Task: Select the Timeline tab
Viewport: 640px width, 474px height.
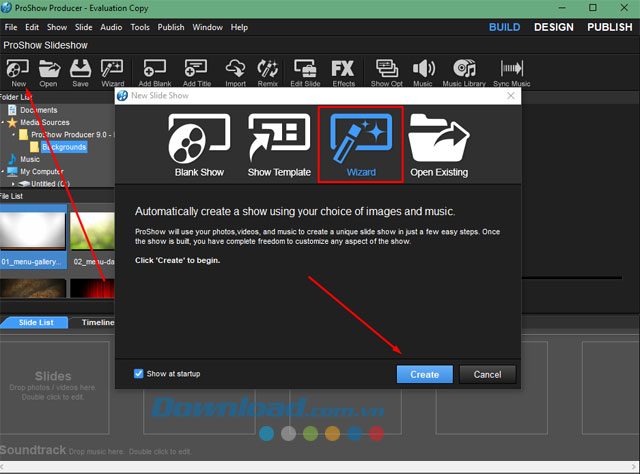Action: pyautogui.click(x=97, y=323)
